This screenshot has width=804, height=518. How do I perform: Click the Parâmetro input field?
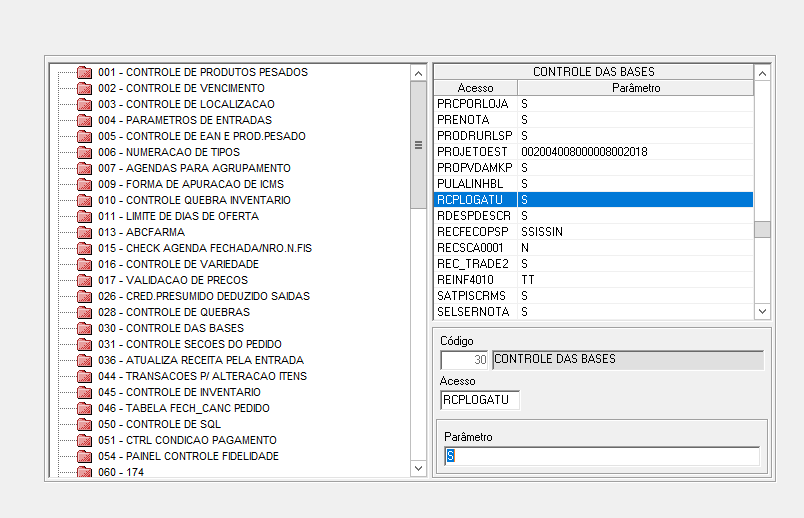pos(602,456)
